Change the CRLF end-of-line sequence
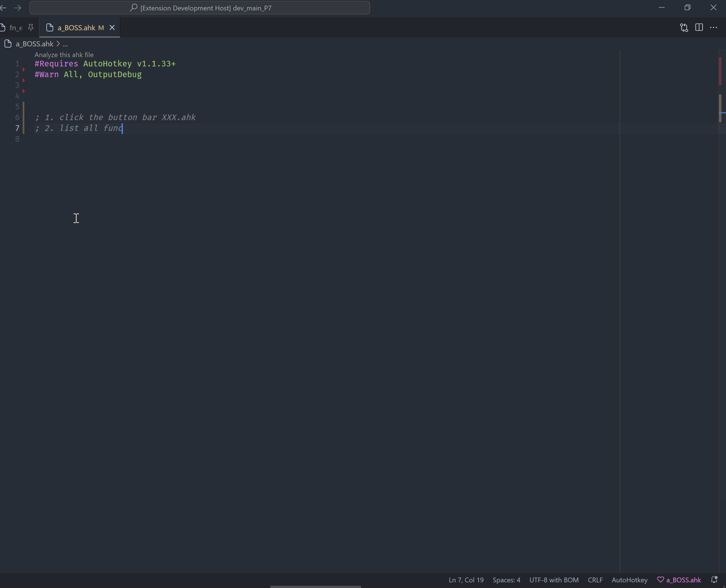 pos(595,580)
